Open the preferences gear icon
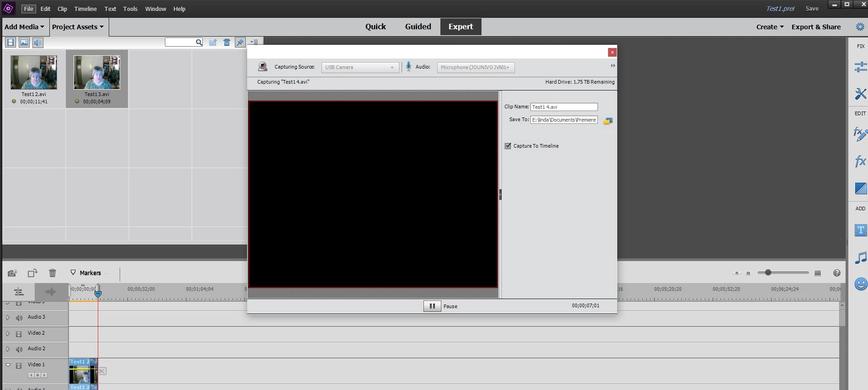868x390 pixels. coord(860,27)
